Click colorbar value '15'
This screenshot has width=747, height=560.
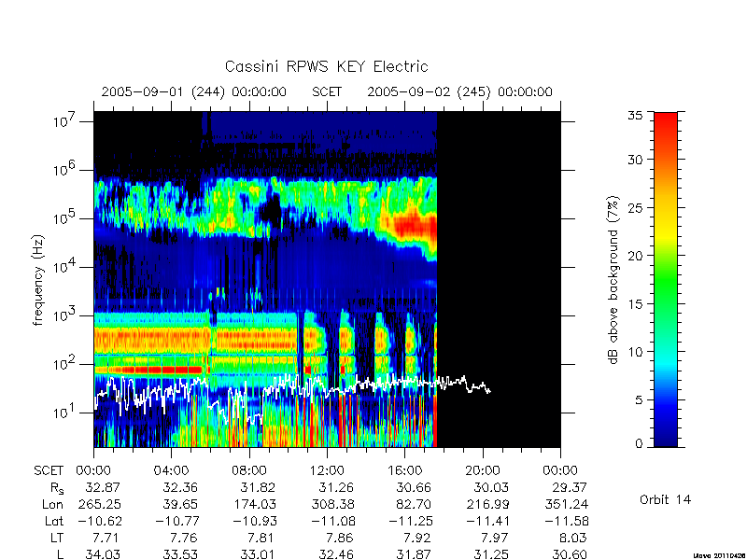[635, 303]
